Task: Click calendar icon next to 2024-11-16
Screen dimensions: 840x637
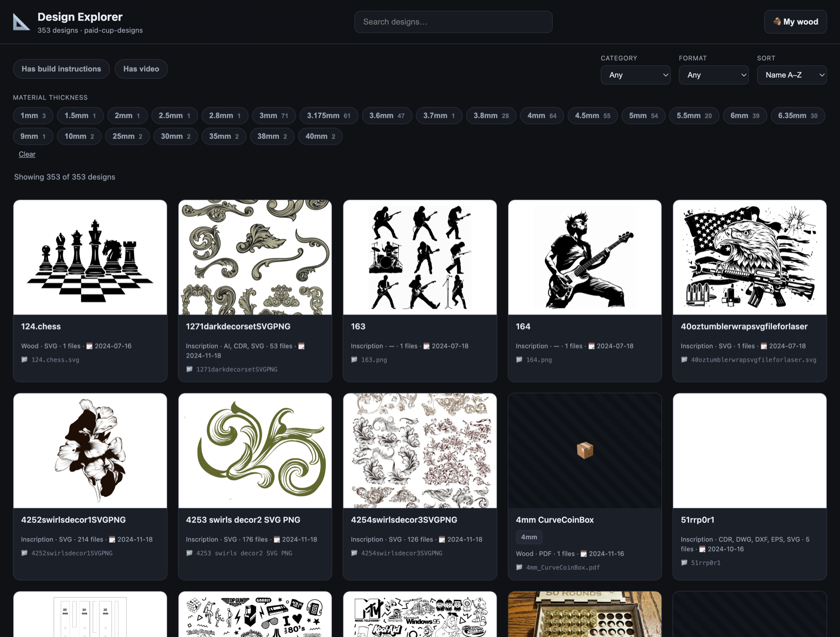Action: (583, 554)
